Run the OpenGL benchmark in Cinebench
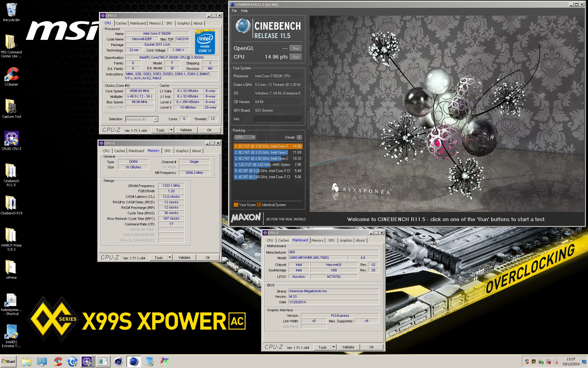The width and height of the screenshot is (588, 368). pyautogui.click(x=296, y=48)
